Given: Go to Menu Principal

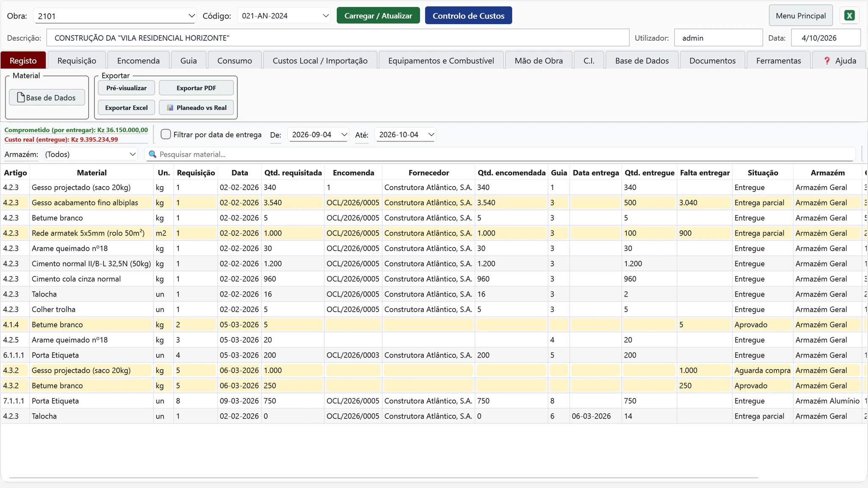Looking at the screenshot, I should (801, 16).
